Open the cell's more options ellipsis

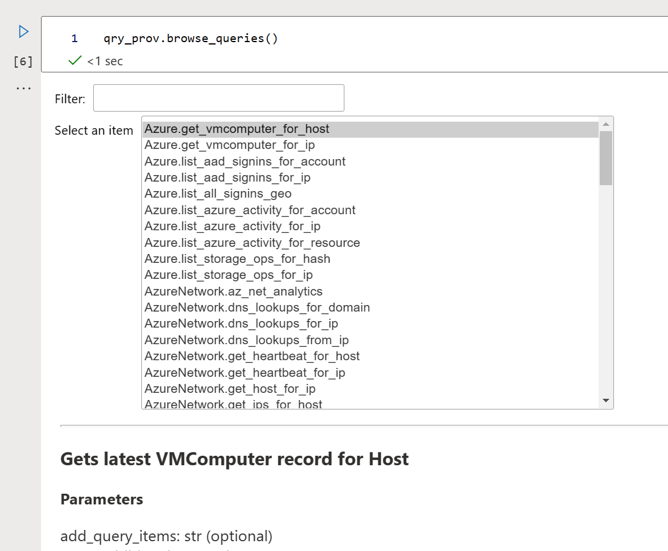[x=23, y=88]
